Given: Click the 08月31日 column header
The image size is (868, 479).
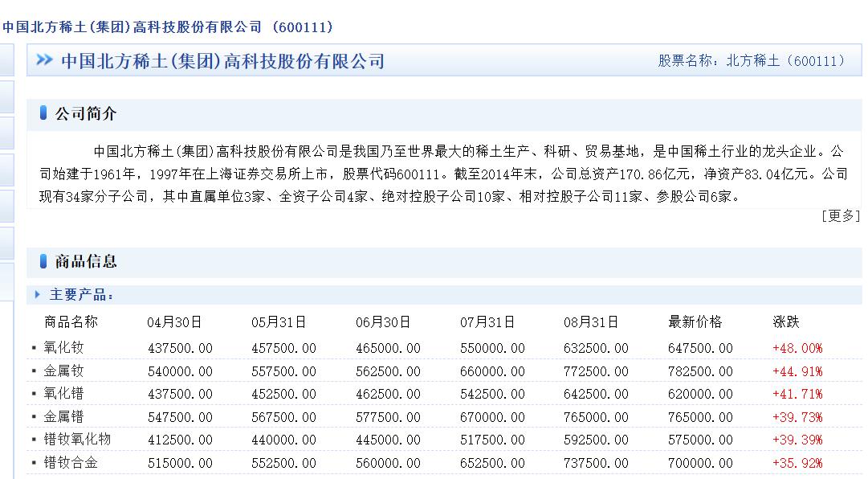Looking at the screenshot, I should click(x=591, y=321).
